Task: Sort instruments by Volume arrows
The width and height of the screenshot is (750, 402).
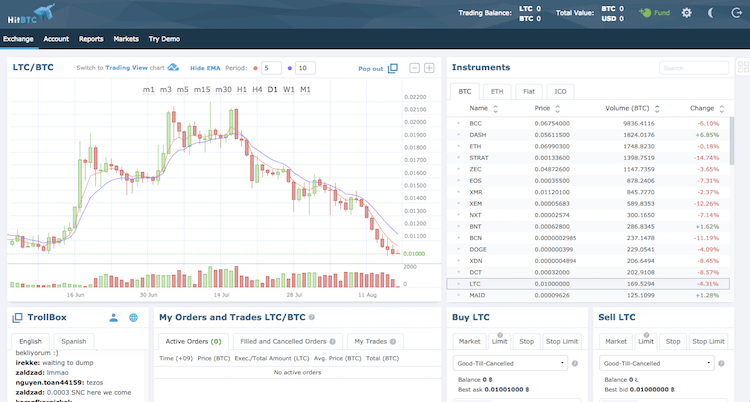Action: click(x=657, y=109)
